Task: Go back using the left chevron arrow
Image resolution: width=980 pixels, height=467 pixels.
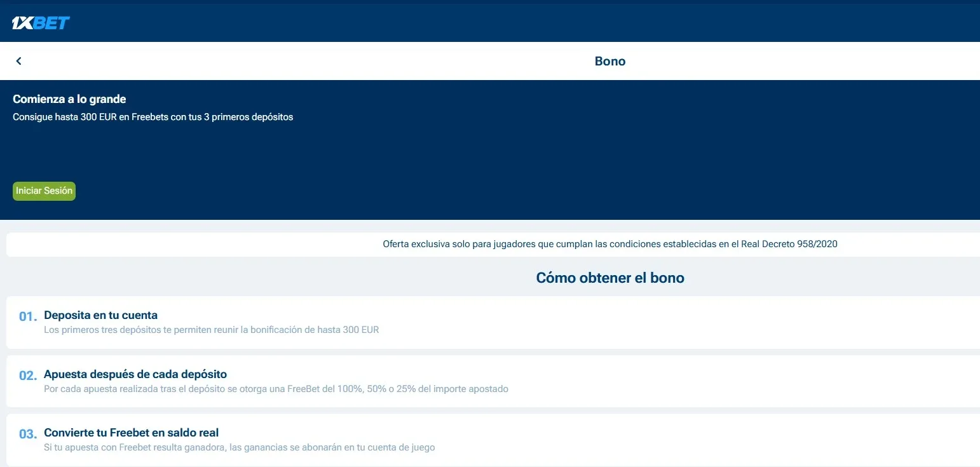Action: coord(18,61)
